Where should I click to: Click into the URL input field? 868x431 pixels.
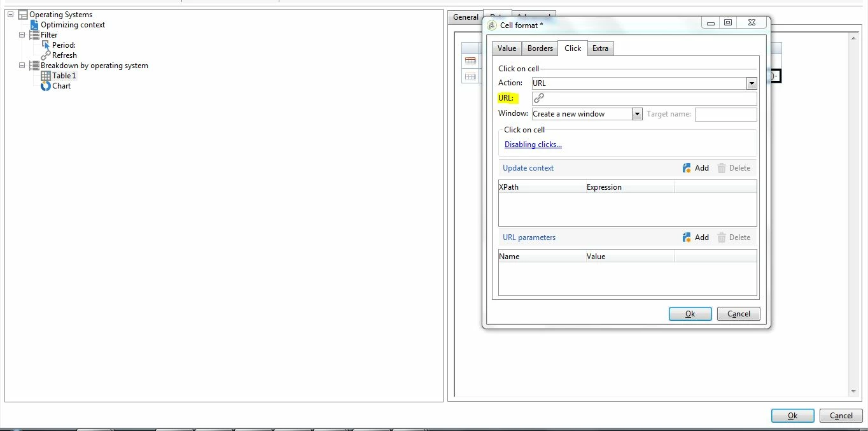coord(644,98)
